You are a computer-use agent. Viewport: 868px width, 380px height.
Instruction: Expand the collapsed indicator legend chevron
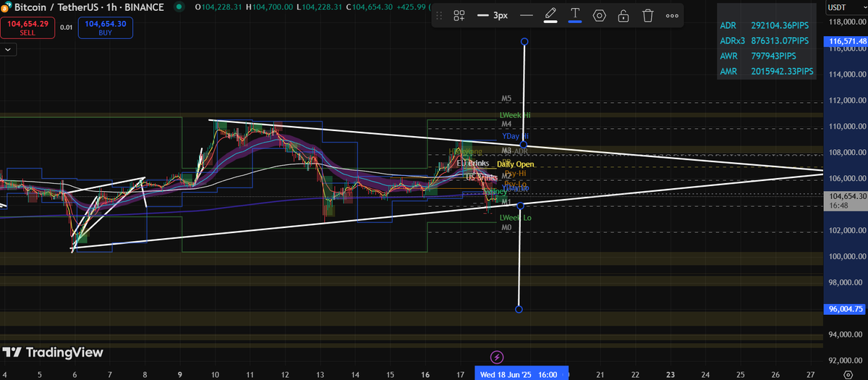[x=8, y=50]
